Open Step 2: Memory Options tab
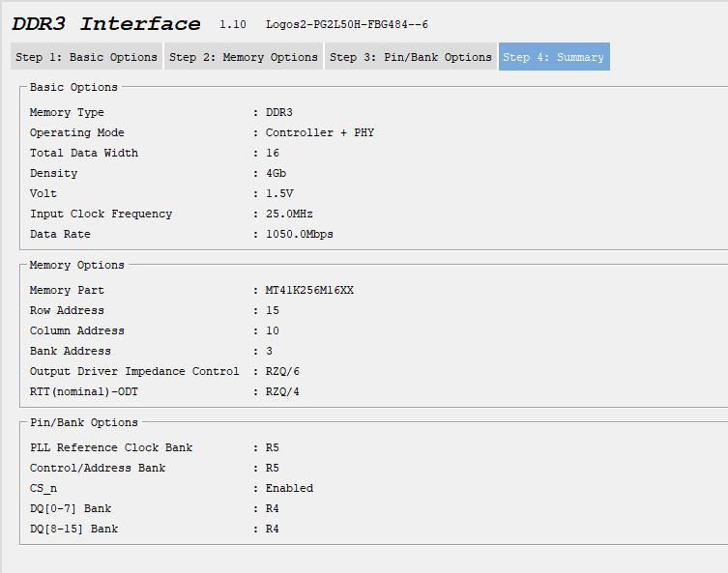This screenshot has width=728, height=573. (244, 57)
